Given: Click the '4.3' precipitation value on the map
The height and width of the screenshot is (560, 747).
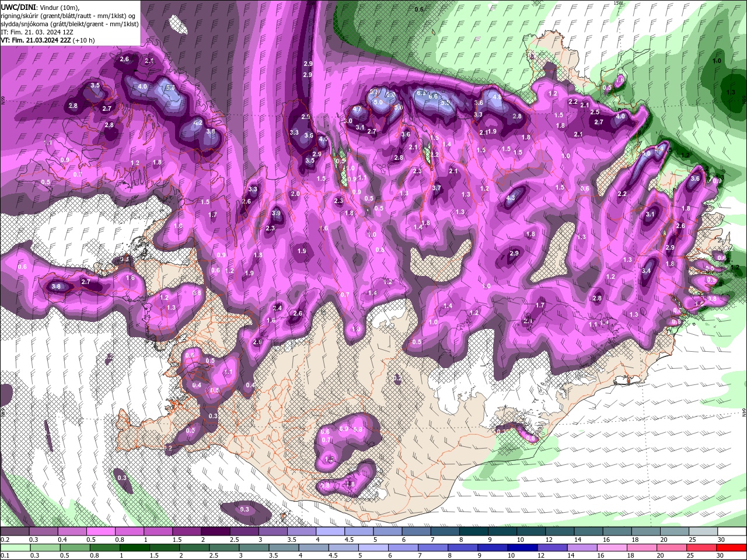Looking at the screenshot, I should pos(511,198).
